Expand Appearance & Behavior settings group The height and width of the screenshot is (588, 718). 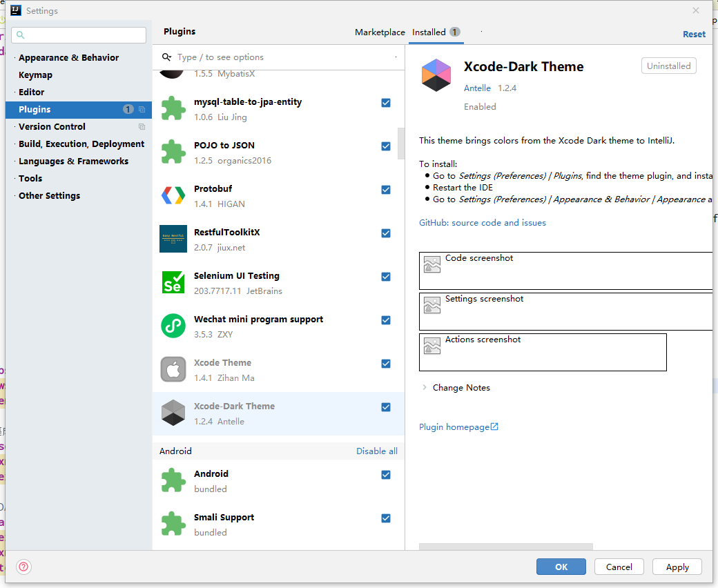[15, 58]
